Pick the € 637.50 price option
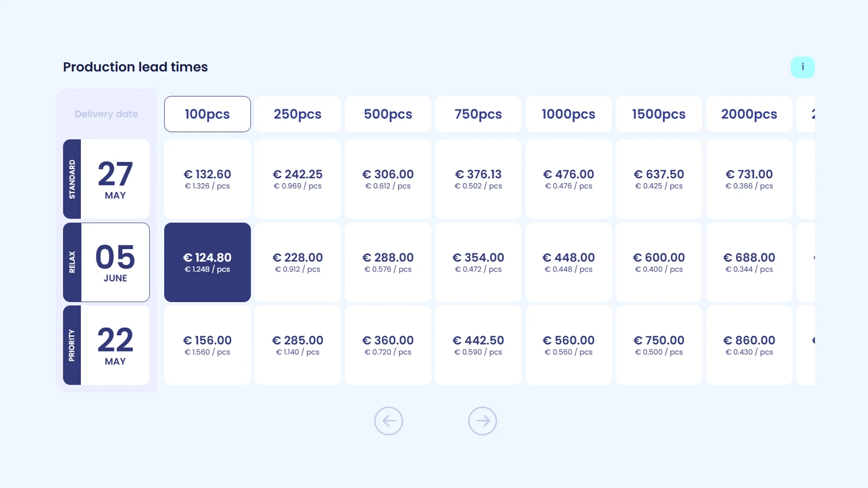This screenshot has width=868, height=488. pyautogui.click(x=659, y=179)
